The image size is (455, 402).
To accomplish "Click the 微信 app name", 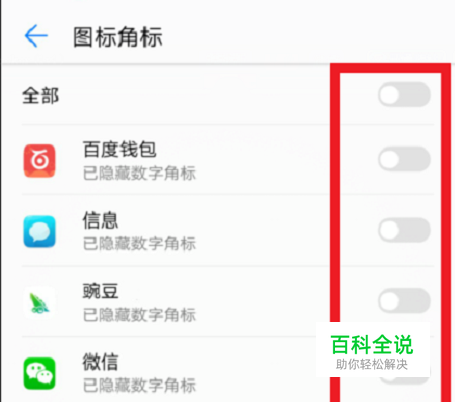I will (x=100, y=362).
